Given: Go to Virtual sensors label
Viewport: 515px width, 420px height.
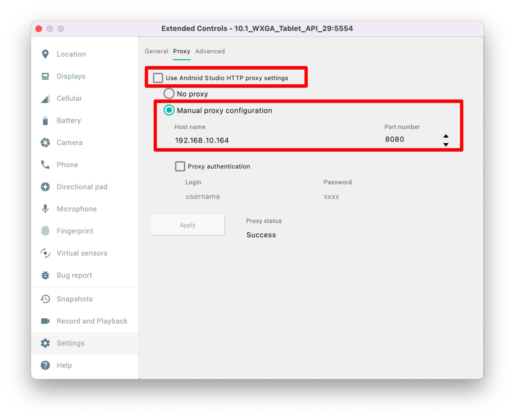Looking at the screenshot, I should click(82, 253).
